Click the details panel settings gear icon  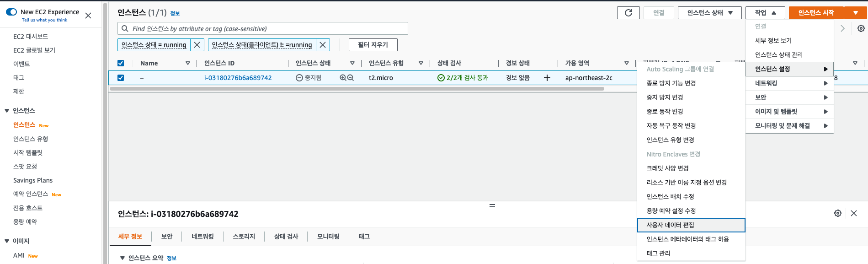click(838, 213)
